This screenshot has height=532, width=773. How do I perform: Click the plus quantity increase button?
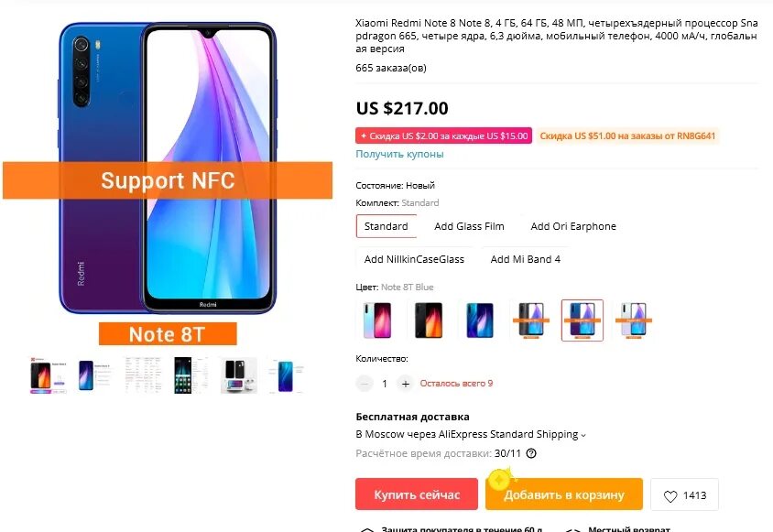click(405, 384)
